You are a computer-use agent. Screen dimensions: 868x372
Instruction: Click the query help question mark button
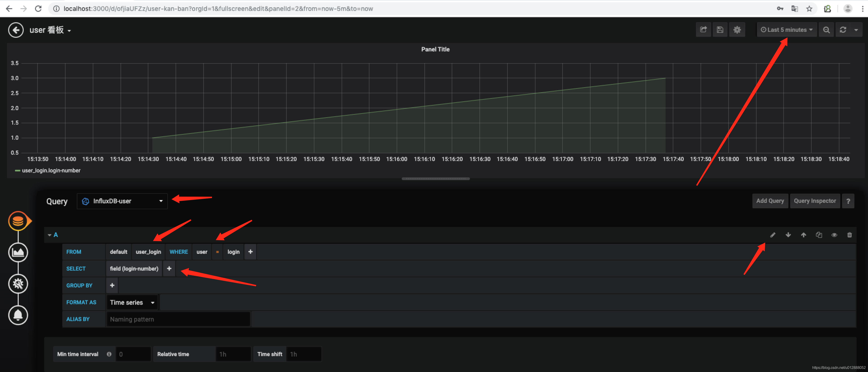tap(848, 201)
